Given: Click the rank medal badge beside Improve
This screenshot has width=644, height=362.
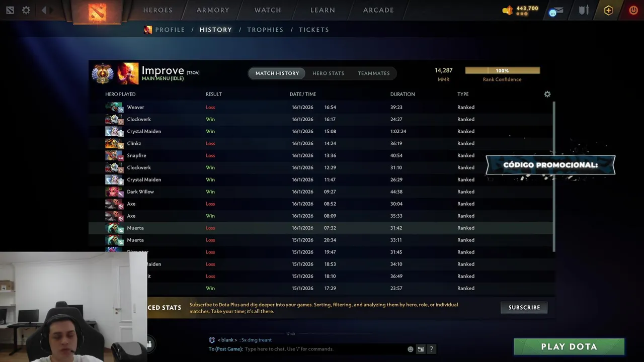Looking at the screenshot, I should pyautogui.click(x=103, y=73).
